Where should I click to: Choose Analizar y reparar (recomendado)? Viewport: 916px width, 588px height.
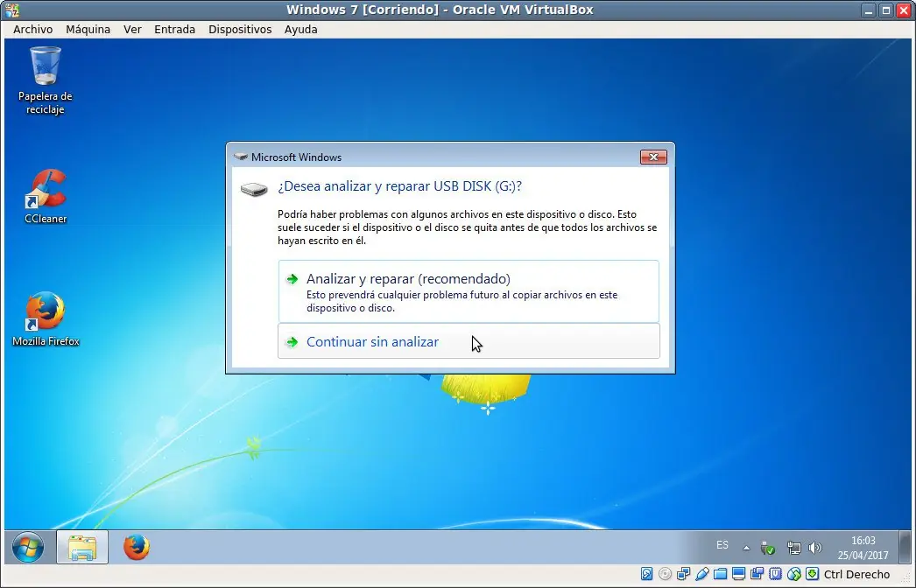pos(469,291)
